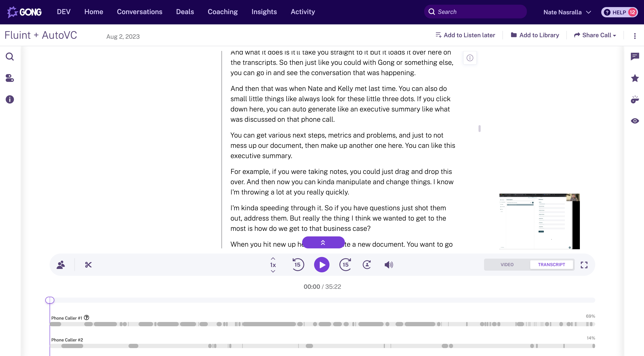644x356 pixels.
Task: Switch to VIDEO view
Action: tap(507, 265)
